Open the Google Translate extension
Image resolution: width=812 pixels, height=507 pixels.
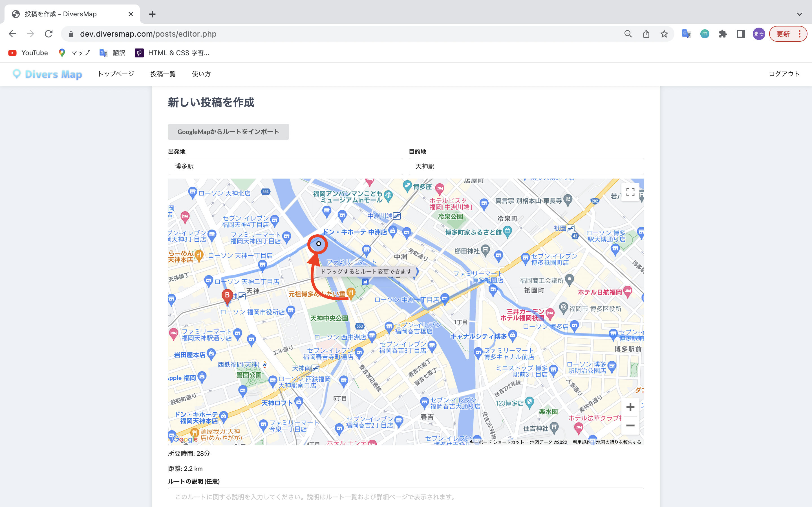[686, 34]
